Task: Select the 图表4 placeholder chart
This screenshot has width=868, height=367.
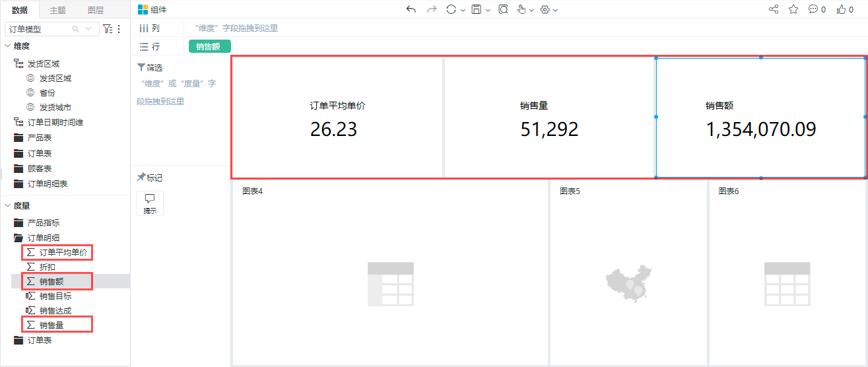Action: coord(390,273)
